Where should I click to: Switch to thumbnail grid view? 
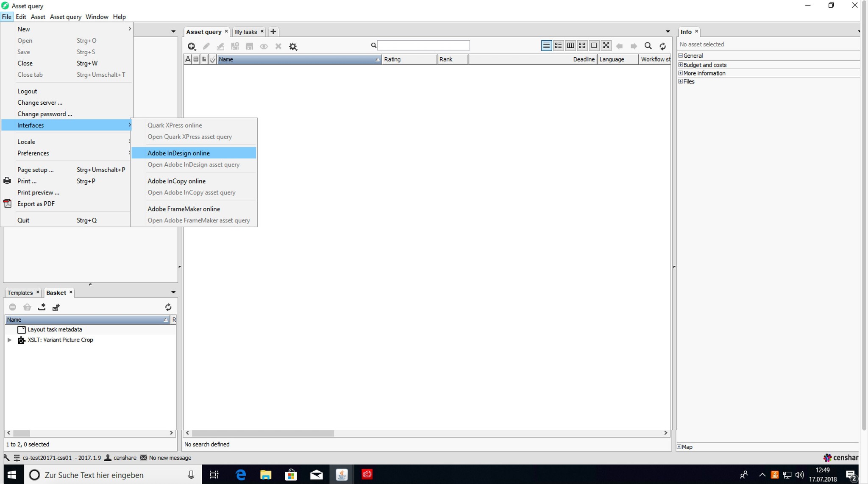tap(582, 45)
